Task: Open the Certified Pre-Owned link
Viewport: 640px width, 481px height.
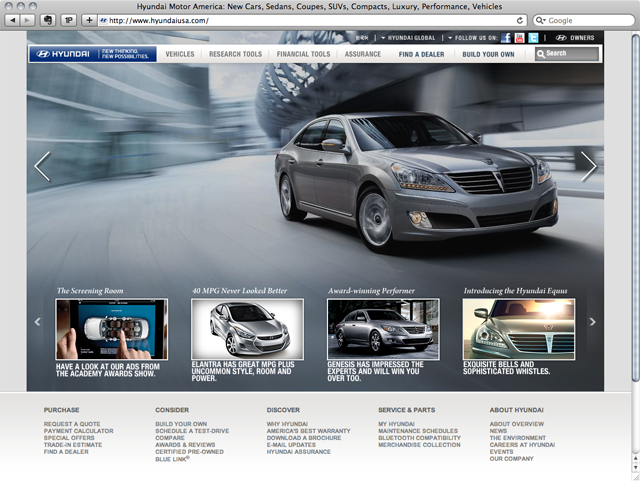Action: [x=189, y=452]
